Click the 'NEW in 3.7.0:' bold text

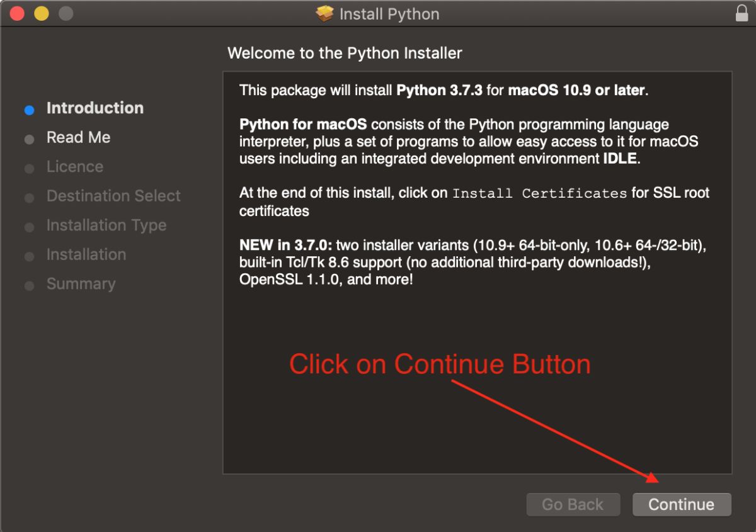click(286, 245)
